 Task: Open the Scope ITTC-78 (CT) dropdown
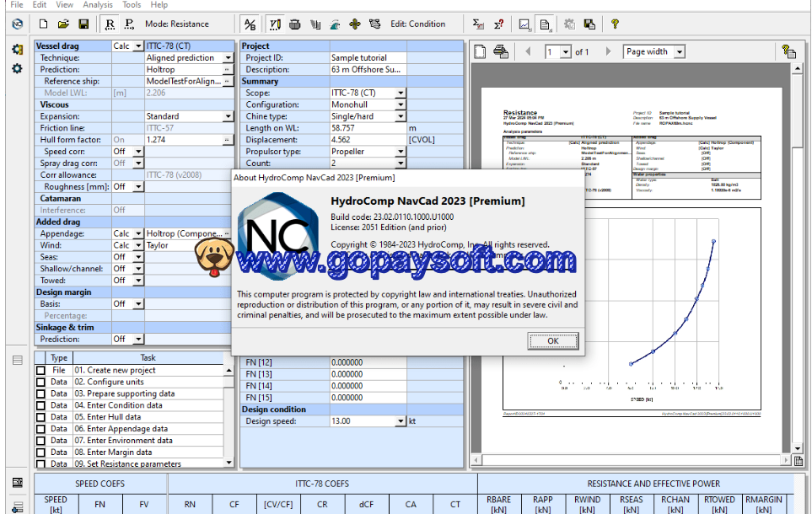(401, 94)
